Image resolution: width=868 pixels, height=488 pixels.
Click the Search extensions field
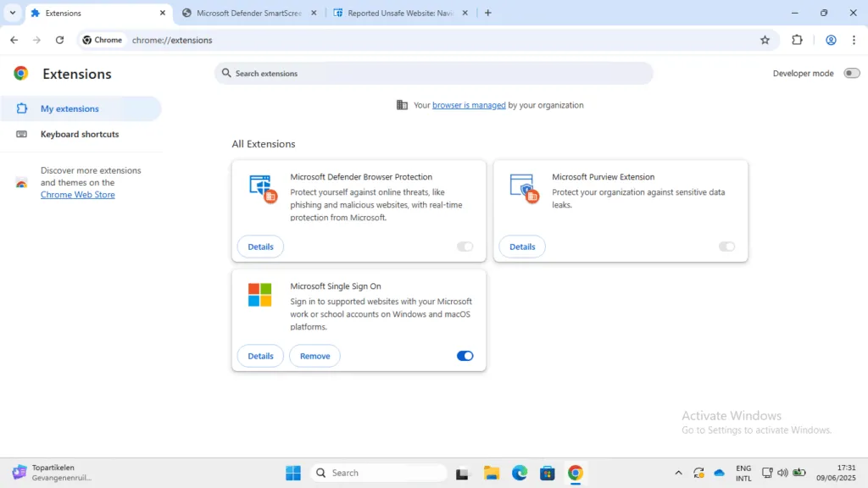pos(434,73)
